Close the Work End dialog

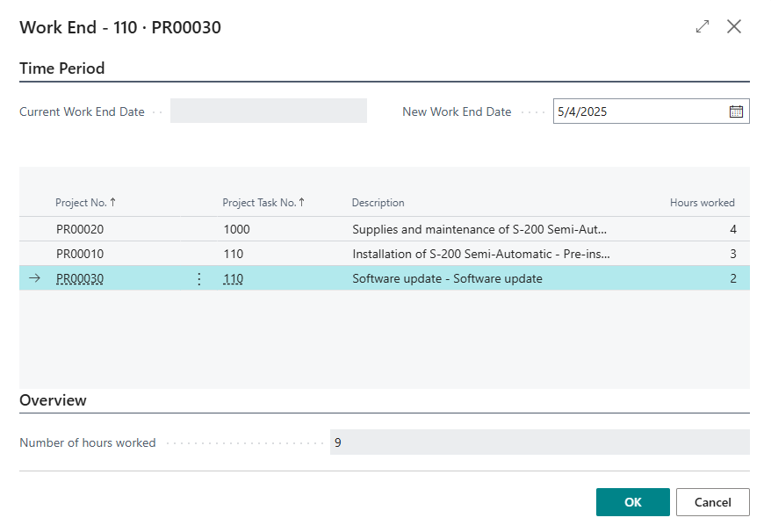pyautogui.click(x=734, y=26)
